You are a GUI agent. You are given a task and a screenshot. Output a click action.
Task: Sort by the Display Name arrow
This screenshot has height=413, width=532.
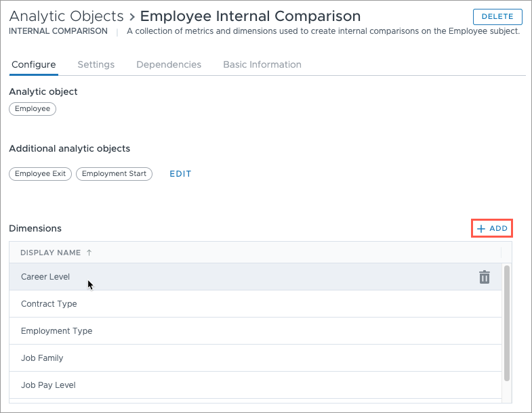89,253
